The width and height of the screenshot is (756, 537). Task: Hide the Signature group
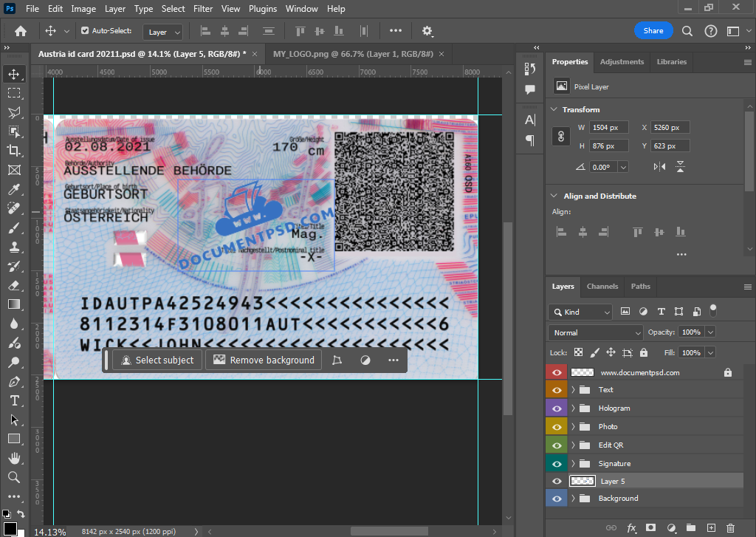pos(557,463)
